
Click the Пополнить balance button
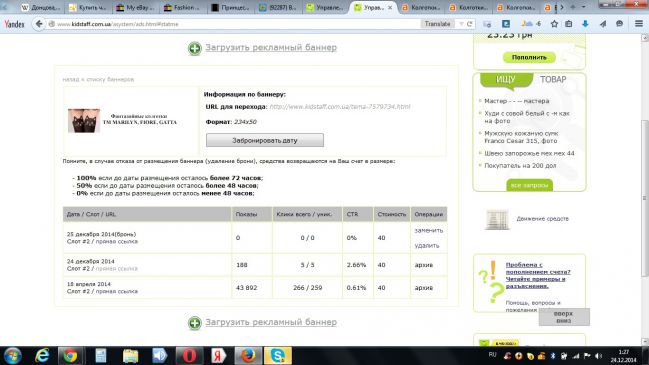(529, 57)
